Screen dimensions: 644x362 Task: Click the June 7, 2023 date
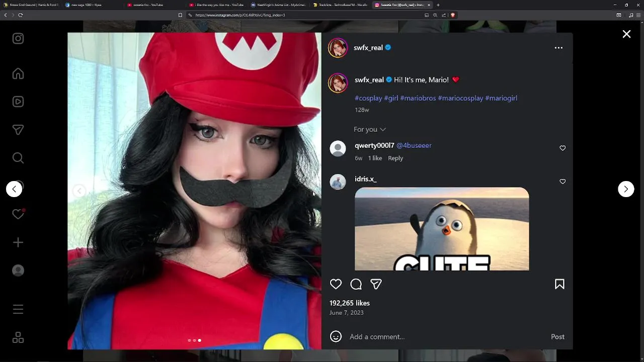(346, 313)
